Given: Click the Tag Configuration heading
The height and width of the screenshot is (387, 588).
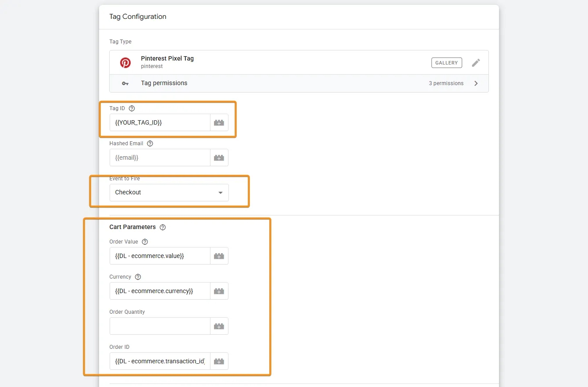Looking at the screenshot, I should (138, 17).
